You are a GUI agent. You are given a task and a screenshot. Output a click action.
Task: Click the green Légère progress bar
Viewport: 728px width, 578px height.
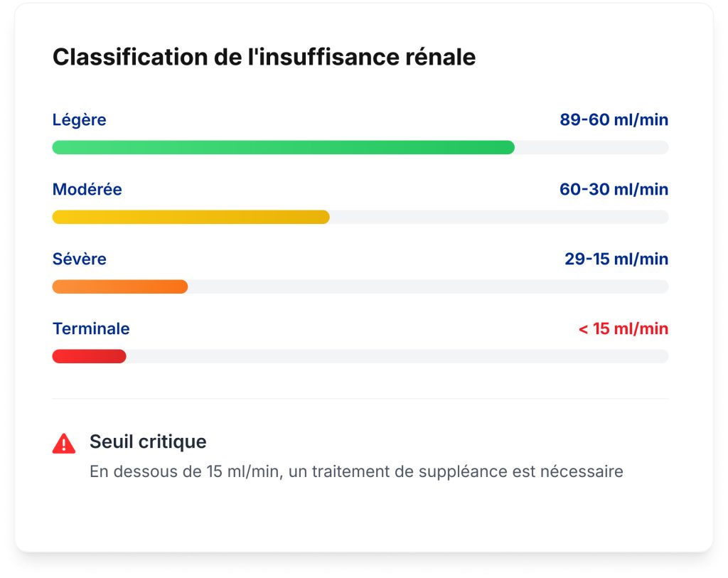[283, 147]
